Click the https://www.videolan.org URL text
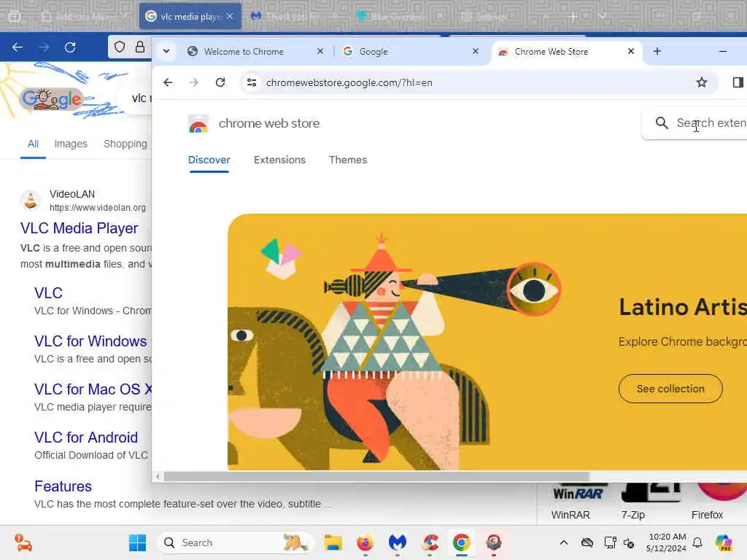The height and width of the screenshot is (560, 747). [x=98, y=208]
